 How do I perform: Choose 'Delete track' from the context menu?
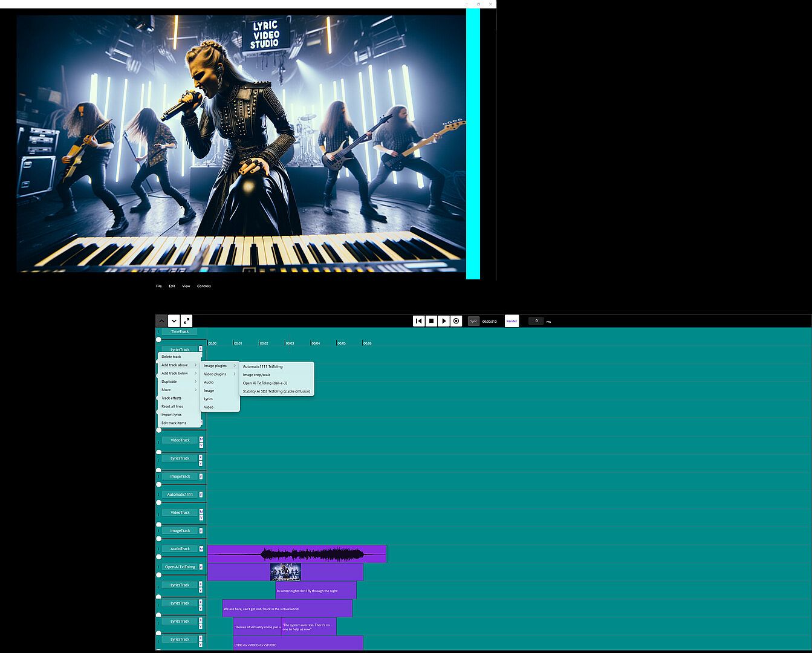pos(179,357)
